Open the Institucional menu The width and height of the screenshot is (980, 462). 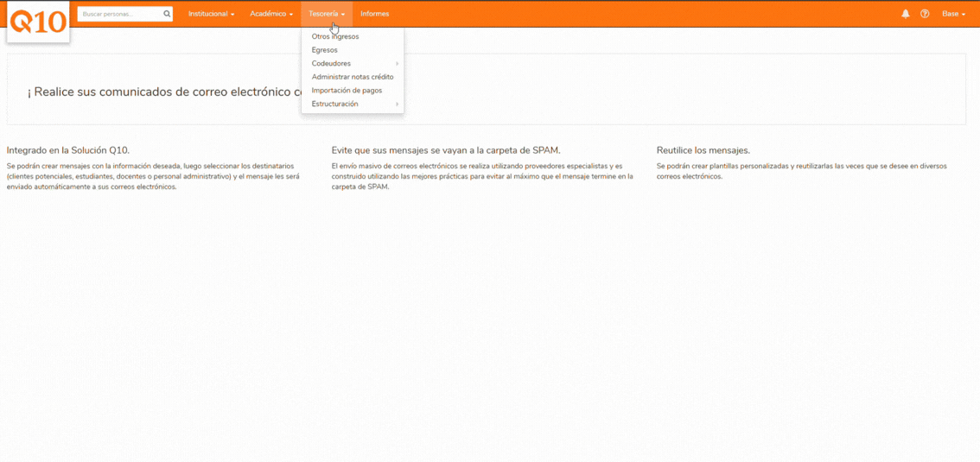pyautogui.click(x=211, y=14)
